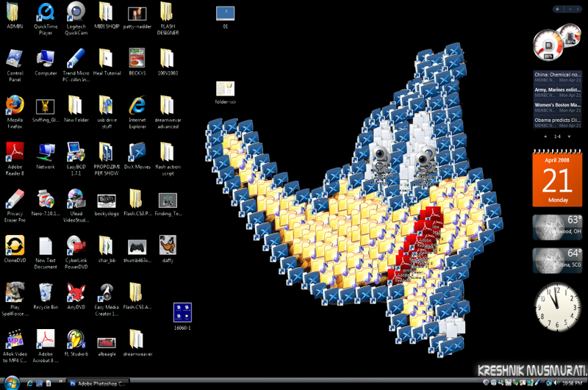Open Obama predicts headline in feed
588x390 pixels.
(x=558, y=123)
